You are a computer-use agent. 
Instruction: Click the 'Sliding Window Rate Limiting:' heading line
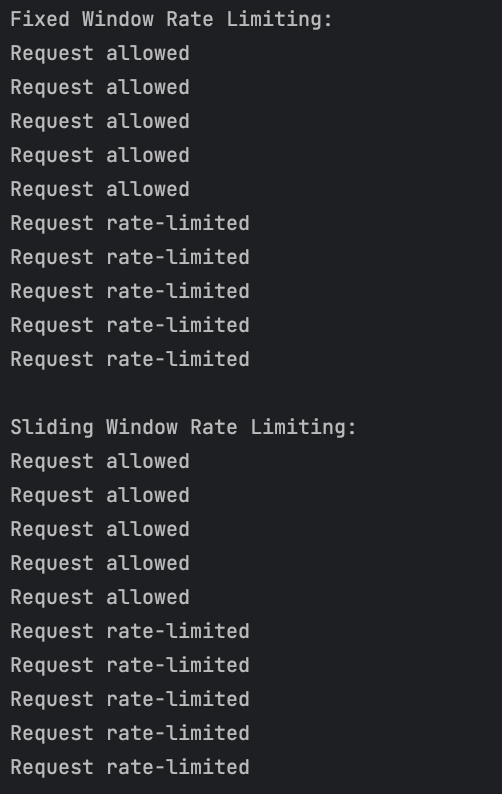click(x=183, y=428)
